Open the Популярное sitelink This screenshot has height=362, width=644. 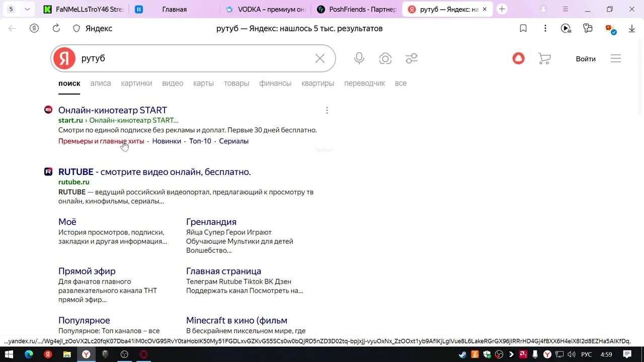[x=84, y=320]
